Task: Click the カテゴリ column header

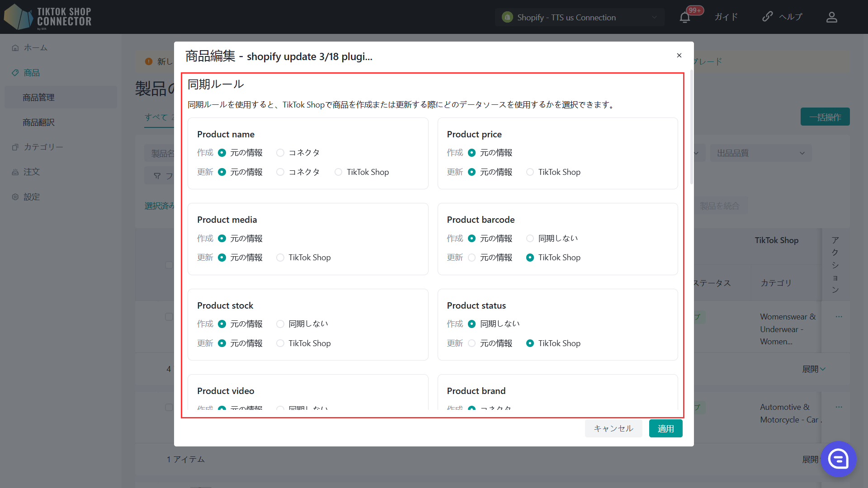Action: click(x=776, y=283)
